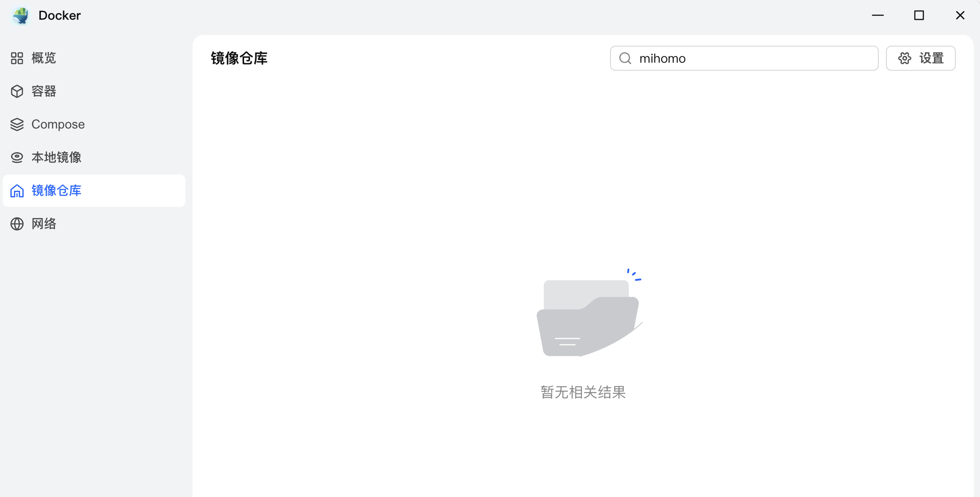Click the registry house icon
The width and height of the screenshot is (980, 497).
tap(17, 191)
